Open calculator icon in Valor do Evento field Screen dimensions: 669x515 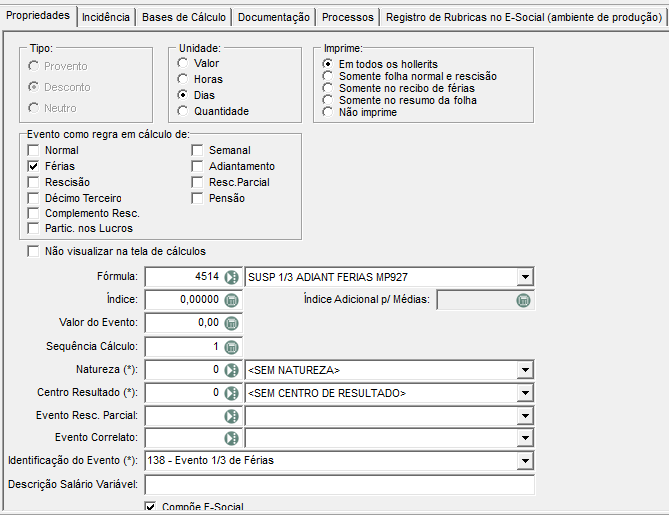coord(231,323)
